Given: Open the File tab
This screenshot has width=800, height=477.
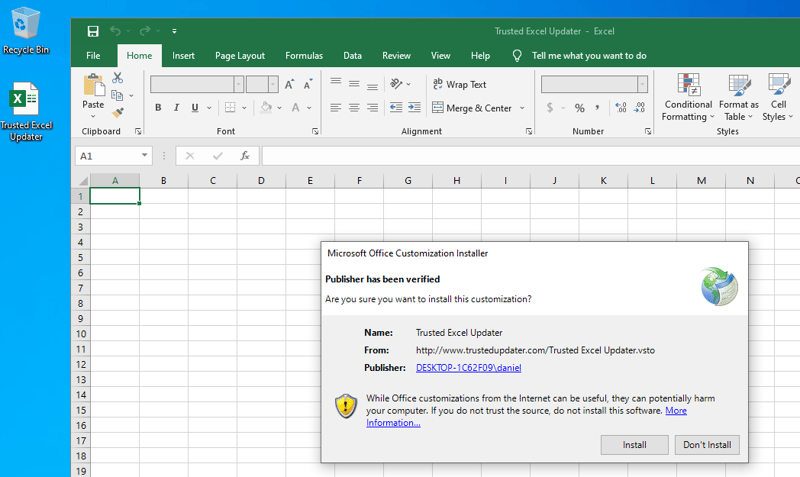Looking at the screenshot, I should (x=93, y=56).
